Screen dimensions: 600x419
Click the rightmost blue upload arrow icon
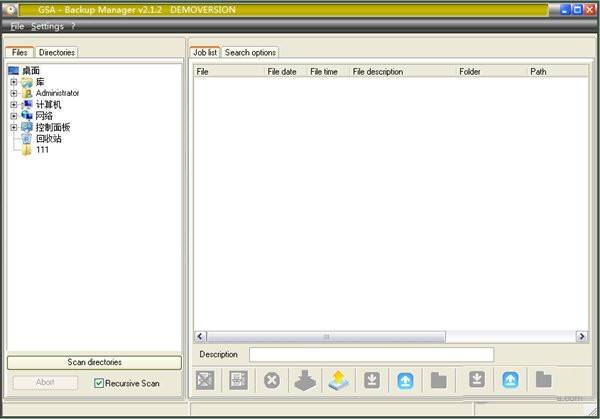pos(510,380)
